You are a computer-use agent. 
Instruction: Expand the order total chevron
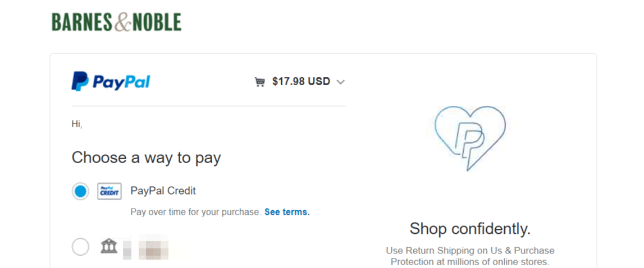tap(340, 82)
